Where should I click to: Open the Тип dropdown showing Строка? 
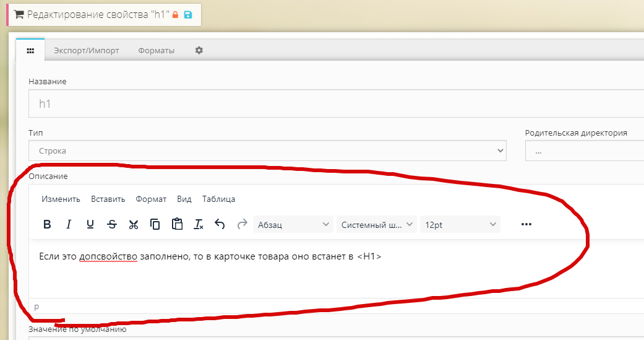(267, 150)
